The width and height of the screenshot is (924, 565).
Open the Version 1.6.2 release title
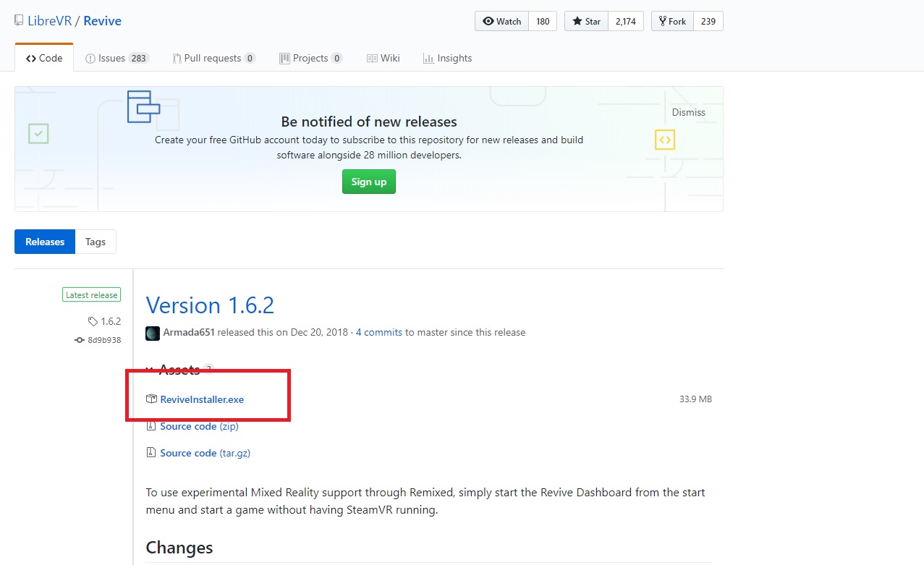point(210,305)
